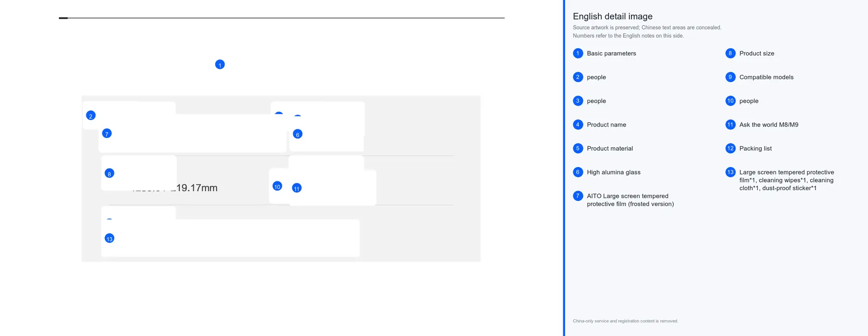Click marker 8 on the left artwork
The height and width of the screenshot is (336, 868).
pyautogui.click(x=109, y=174)
